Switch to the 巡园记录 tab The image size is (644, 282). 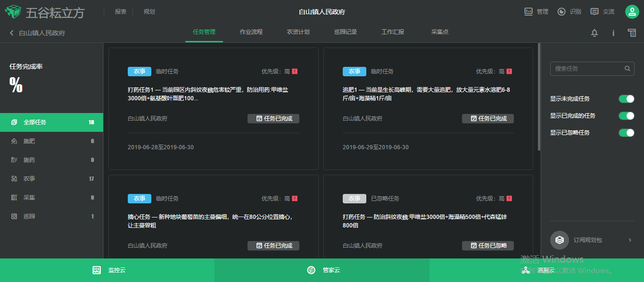point(346,32)
